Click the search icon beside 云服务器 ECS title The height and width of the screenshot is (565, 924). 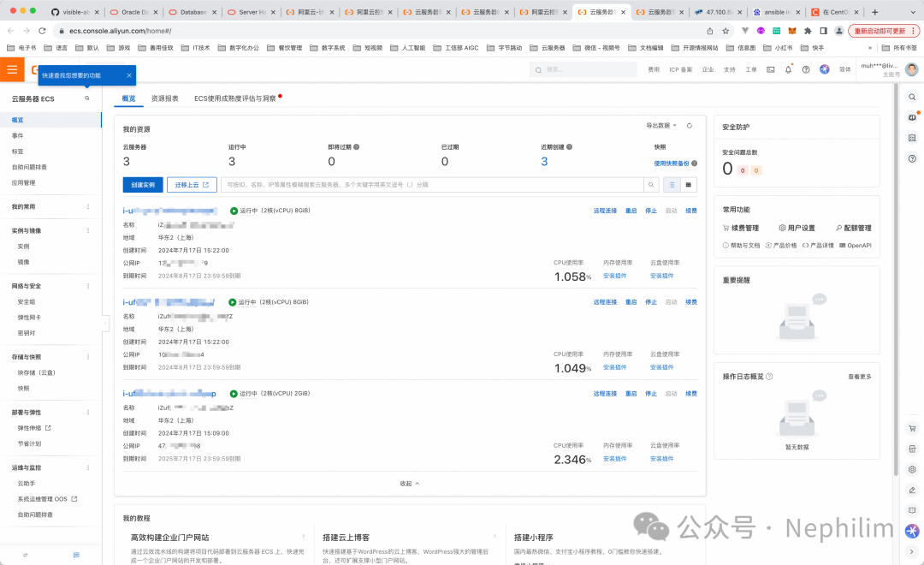tap(87, 98)
